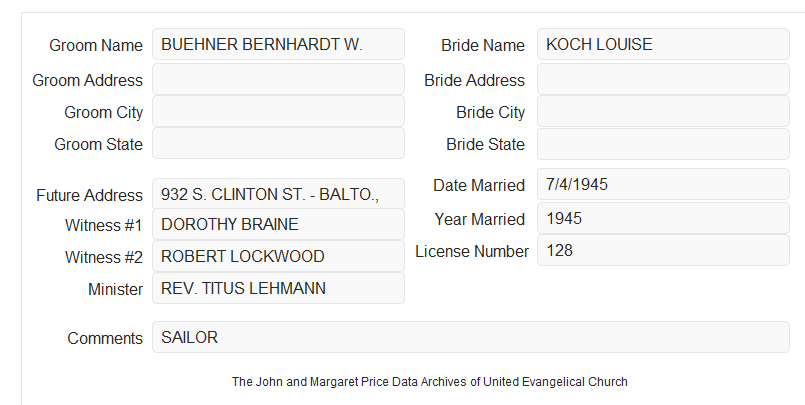
Task: Click the Minister field with Rev. Titus Lehmann
Action: pos(278,288)
